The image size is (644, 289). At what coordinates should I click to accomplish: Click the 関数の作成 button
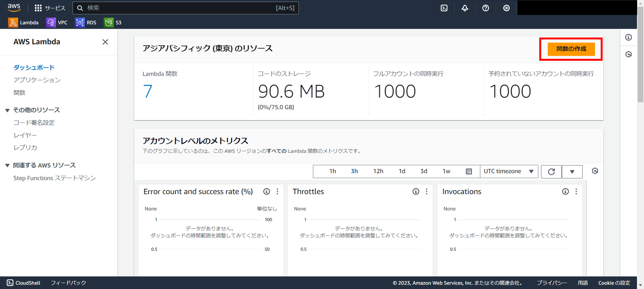(571, 49)
